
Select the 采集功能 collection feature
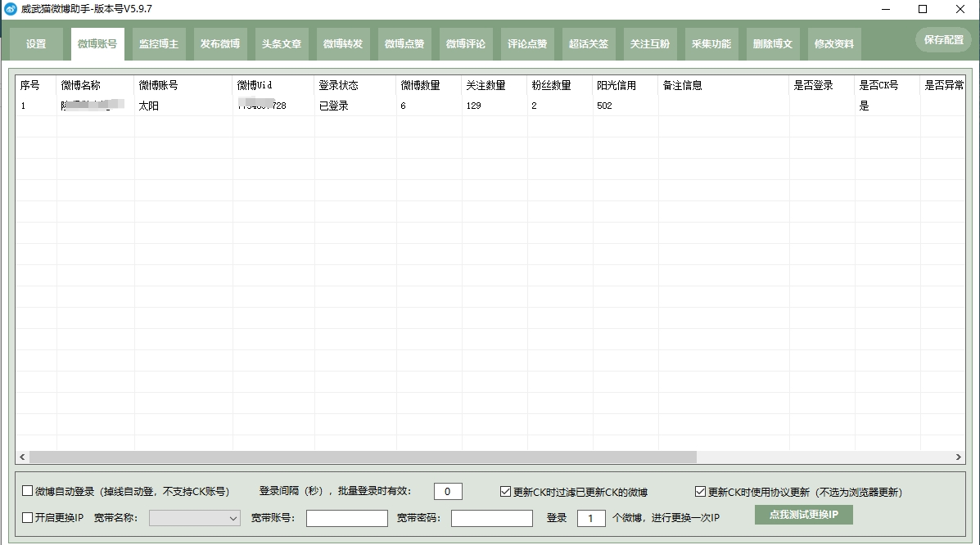click(x=711, y=44)
